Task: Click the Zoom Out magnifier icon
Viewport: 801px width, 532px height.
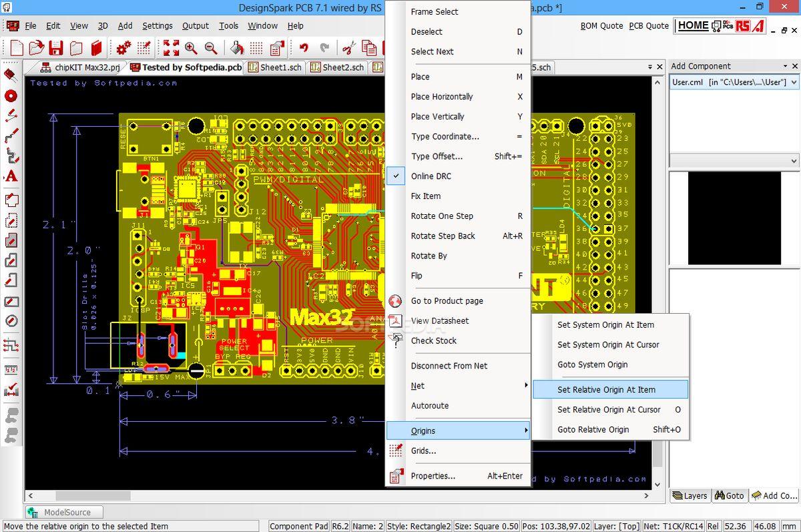Action: coord(211,48)
